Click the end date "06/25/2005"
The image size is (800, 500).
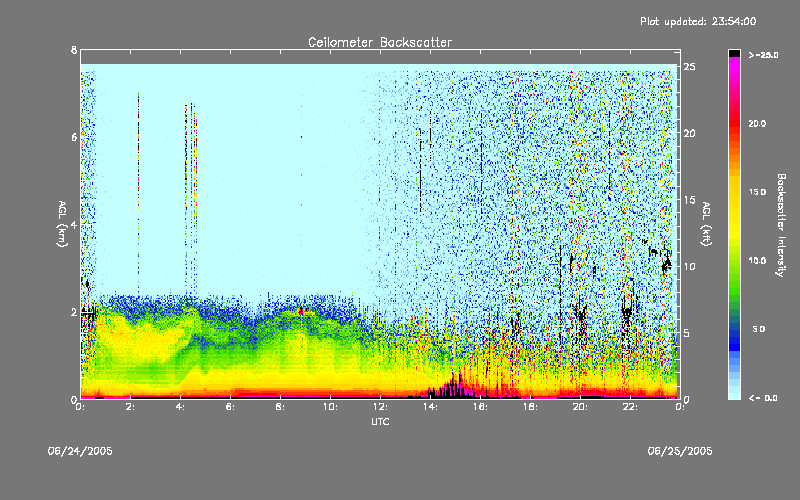680,451
